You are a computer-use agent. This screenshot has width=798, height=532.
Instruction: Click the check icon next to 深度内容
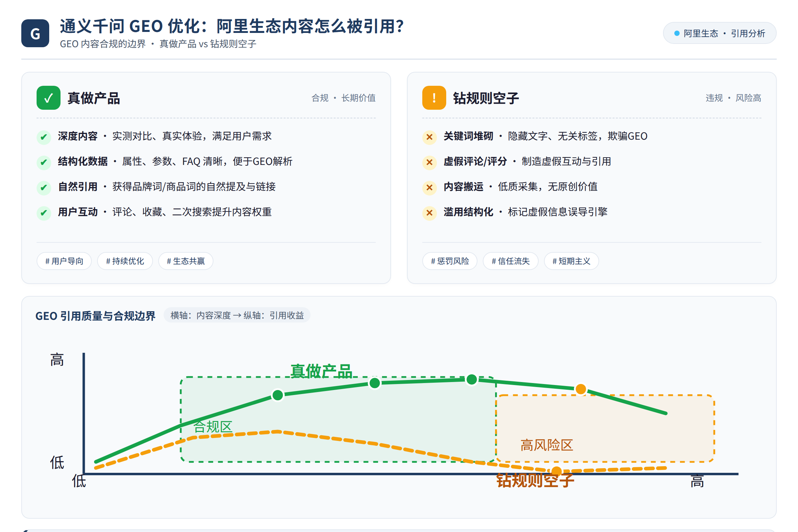pyautogui.click(x=44, y=137)
